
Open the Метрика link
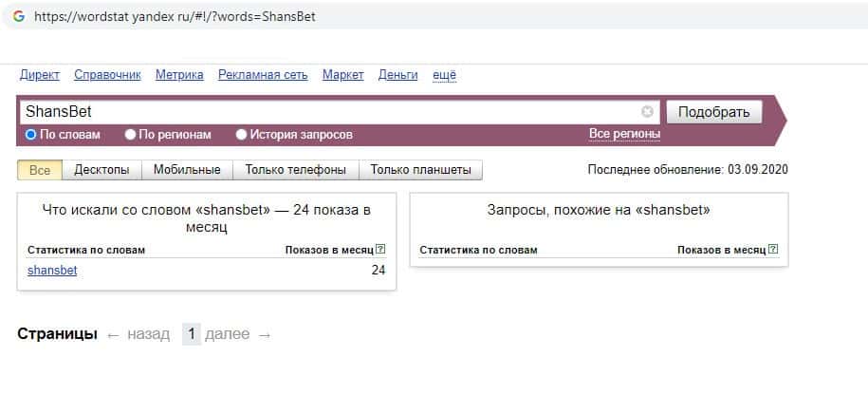coord(179,75)
